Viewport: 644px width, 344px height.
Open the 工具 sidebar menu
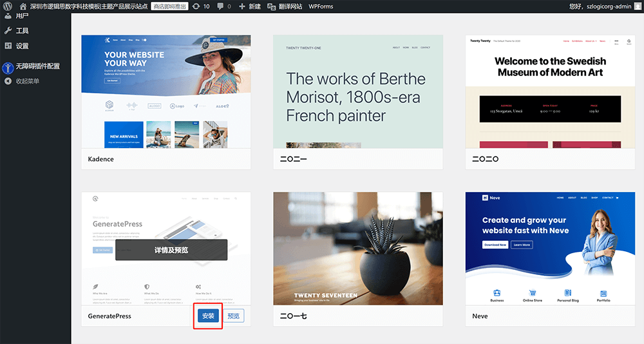coord(22,31)
